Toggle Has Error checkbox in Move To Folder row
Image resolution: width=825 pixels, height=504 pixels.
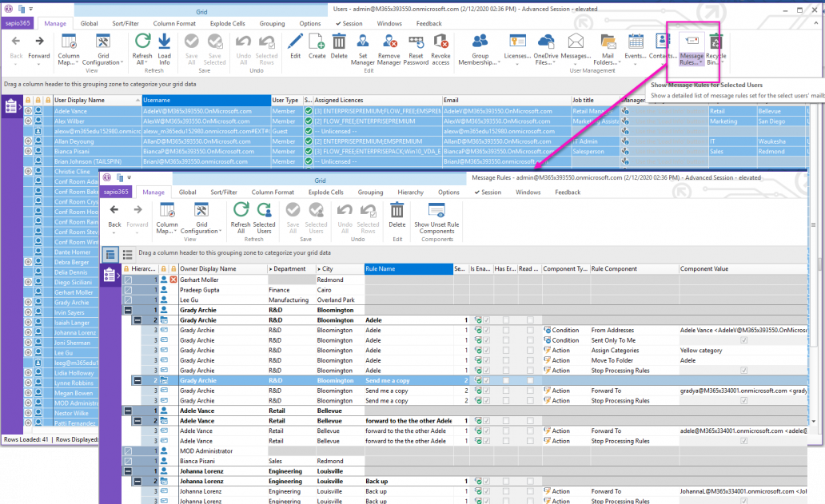(x=505, y=360)
